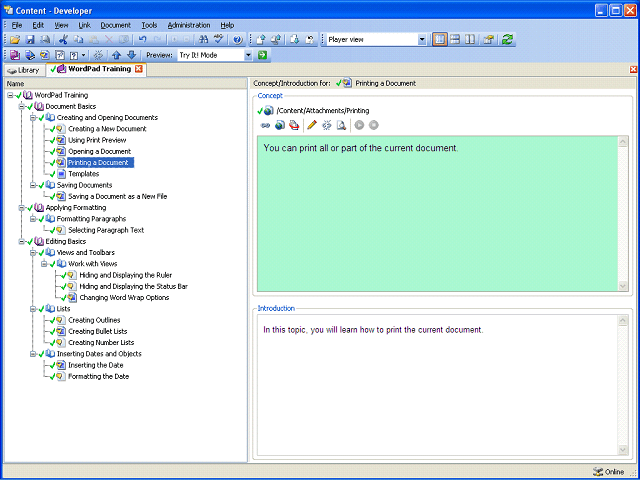640x480 pixels.
Task: Select Formatting the Date topic
Action: pos(98,376)
